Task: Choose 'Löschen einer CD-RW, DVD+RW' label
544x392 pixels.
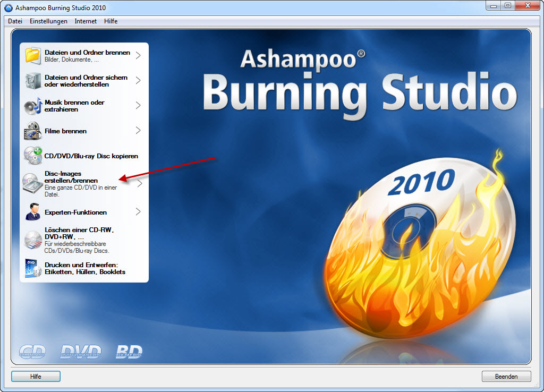Action: 79,233
